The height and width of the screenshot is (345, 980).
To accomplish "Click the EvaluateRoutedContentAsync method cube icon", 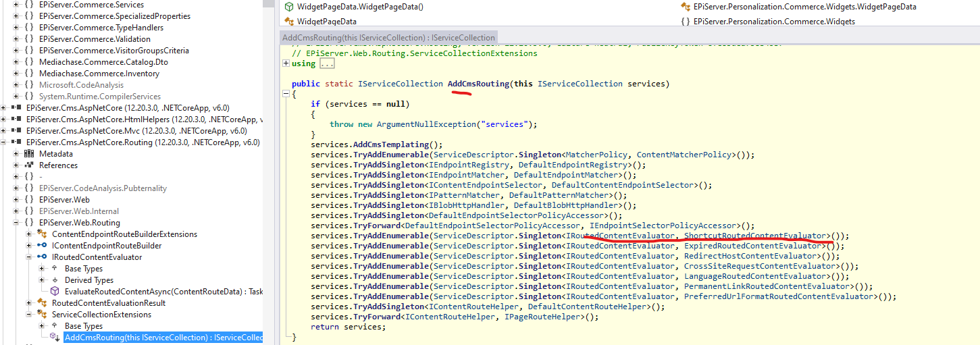I will [x=55, y=292].
